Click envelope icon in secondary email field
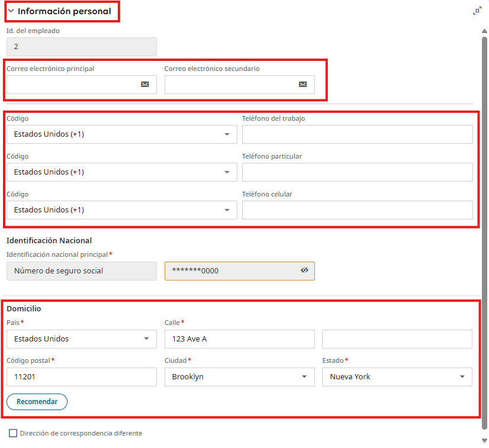This screenshot has height=448, width=489. pos(303,84)
